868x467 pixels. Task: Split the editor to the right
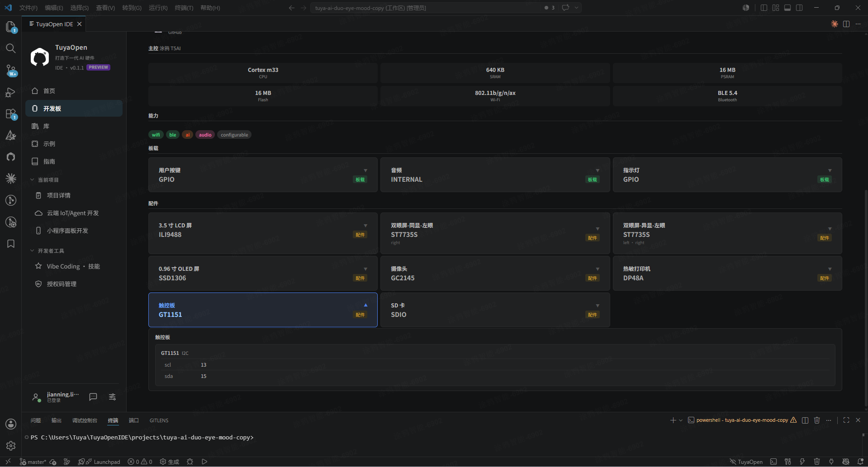[846, 24]
